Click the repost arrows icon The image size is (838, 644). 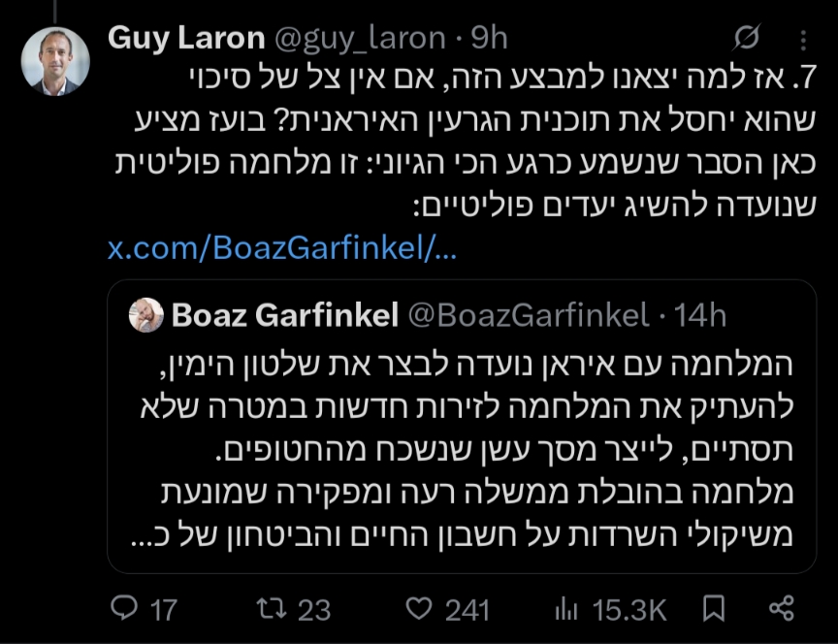click(267, 608)
